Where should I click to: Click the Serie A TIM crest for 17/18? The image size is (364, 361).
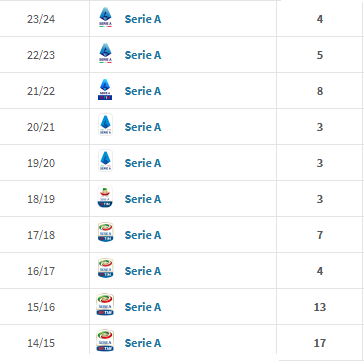click(105, 232)
